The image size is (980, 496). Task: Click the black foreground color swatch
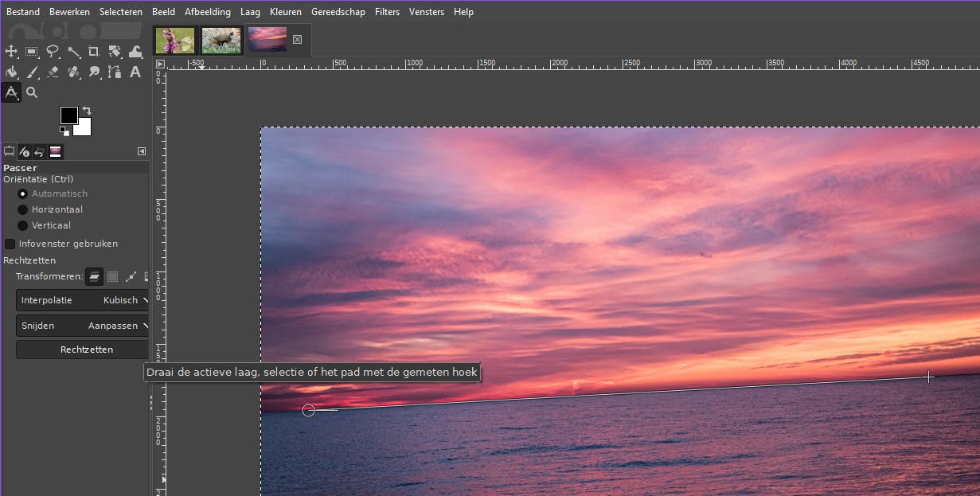coord(68,115)
